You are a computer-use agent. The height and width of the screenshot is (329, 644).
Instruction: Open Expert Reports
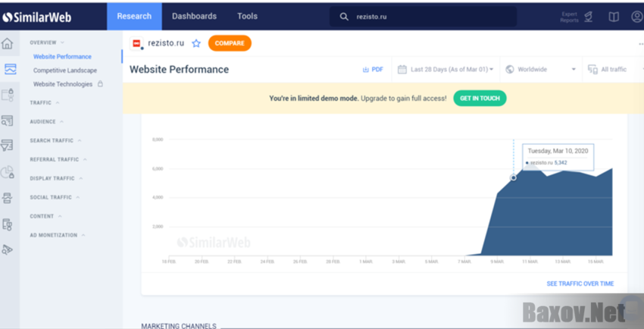pyautogui.click(x=577, y=17)
